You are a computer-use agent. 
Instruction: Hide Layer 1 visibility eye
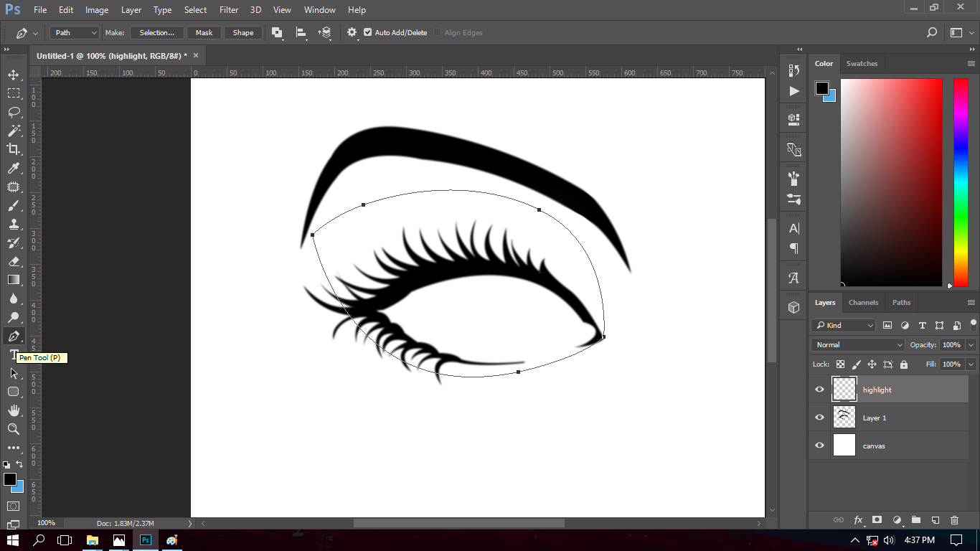pyautogui.click(x=819, y=418)
